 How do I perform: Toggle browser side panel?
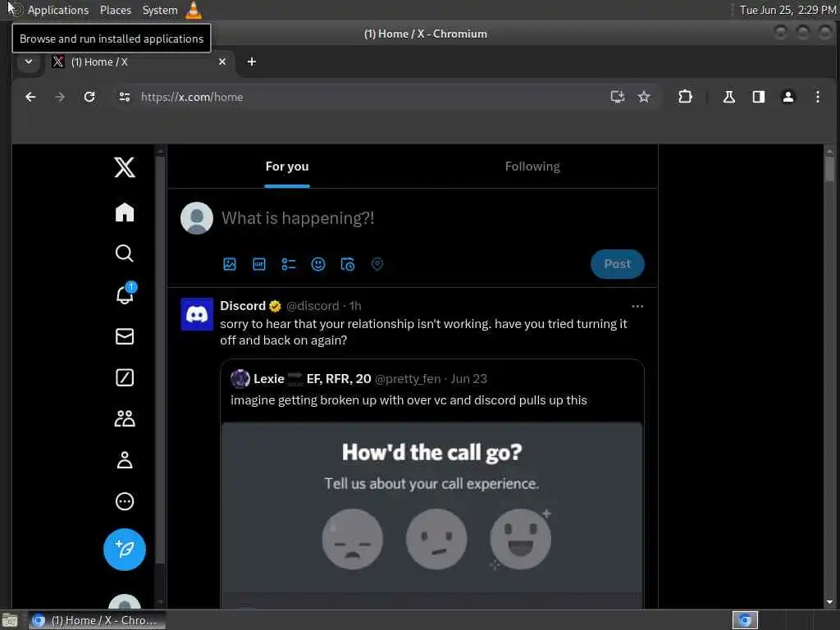click(x=759, y=97)
